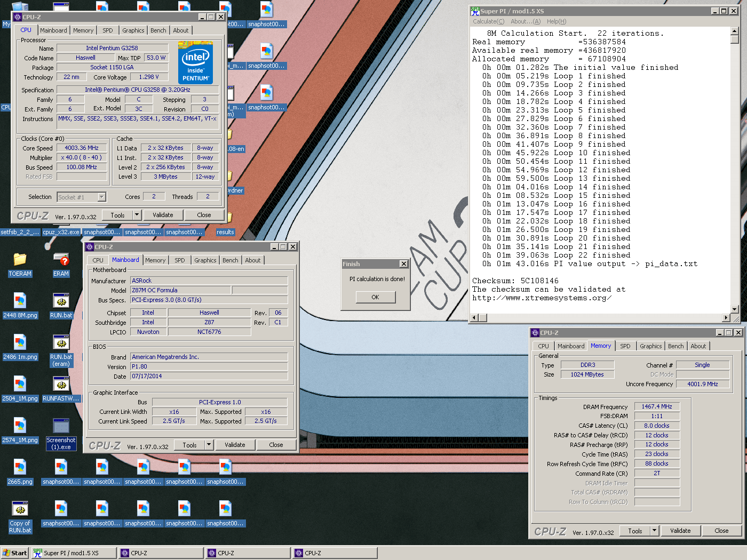The image size is (747, 560).
Task: Click the Super PI title bar icon
Action: tap(475, 11)
